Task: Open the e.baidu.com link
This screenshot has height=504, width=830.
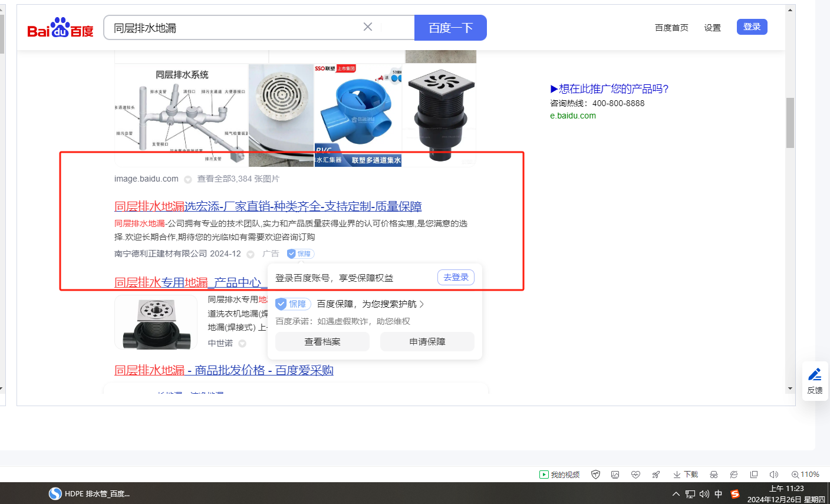Action: click(573, 116)
